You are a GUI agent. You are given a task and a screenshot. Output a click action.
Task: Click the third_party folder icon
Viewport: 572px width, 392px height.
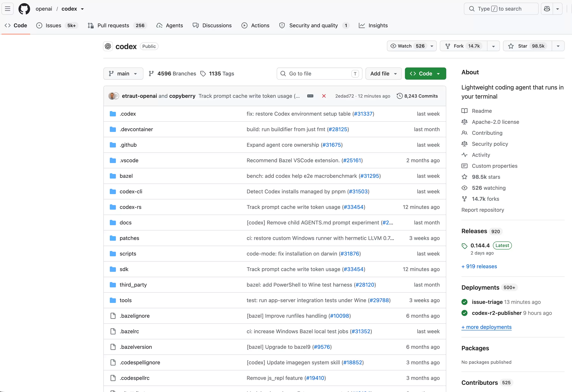click(x=113, y=285)
